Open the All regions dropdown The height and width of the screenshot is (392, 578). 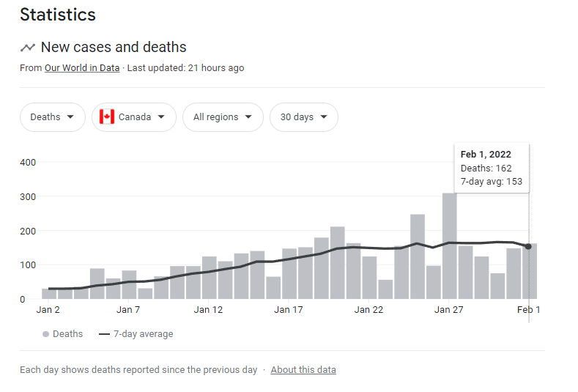coord(223,117)
